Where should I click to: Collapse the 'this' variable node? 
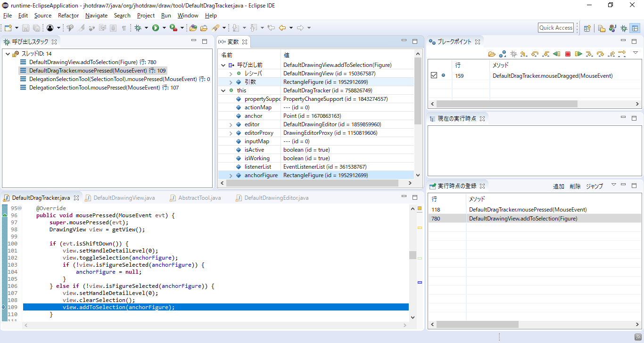point(223,90)
